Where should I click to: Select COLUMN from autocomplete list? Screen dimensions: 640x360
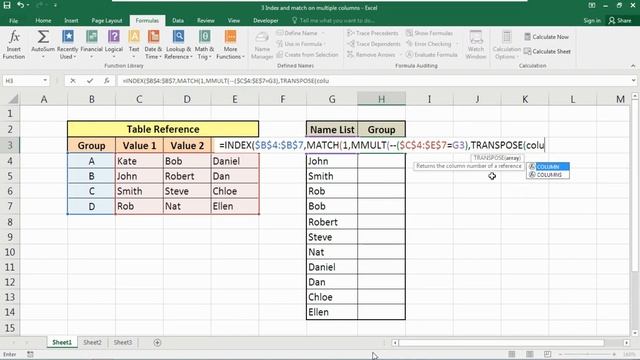click(548, 167)
